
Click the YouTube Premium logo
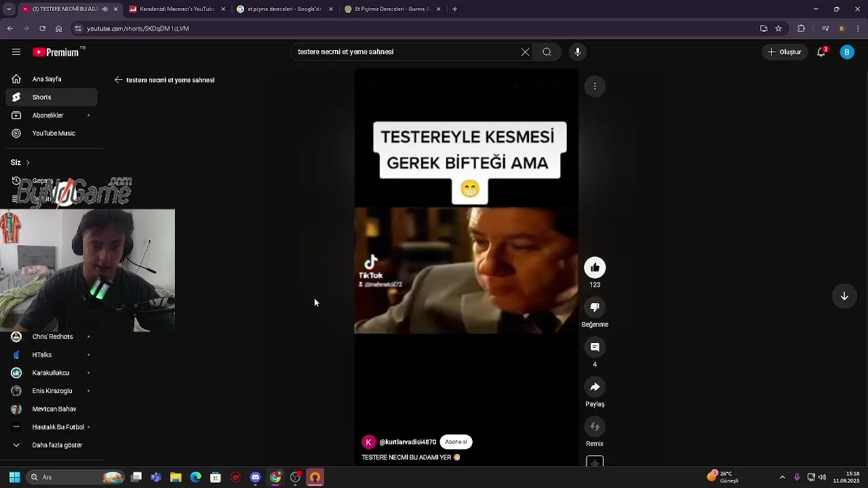pyautogui.click(x=56, y=52)
